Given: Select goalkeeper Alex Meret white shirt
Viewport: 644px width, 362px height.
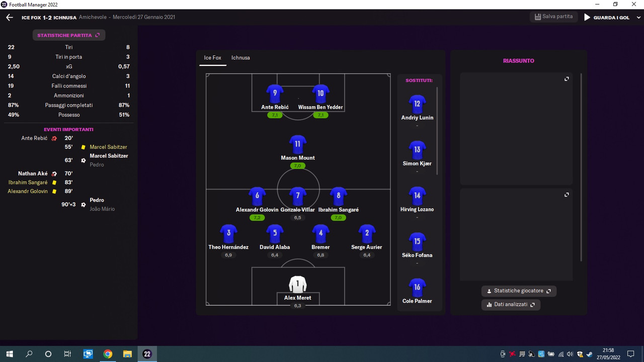Looking at the screenshot, I should pos(297,284).
